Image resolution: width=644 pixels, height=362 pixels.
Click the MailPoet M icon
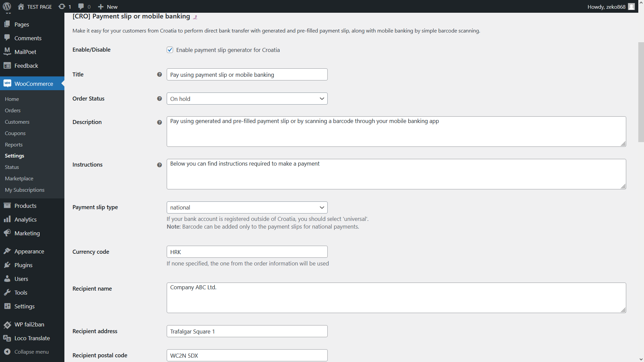pyautogui.click(x=7, y=52)
